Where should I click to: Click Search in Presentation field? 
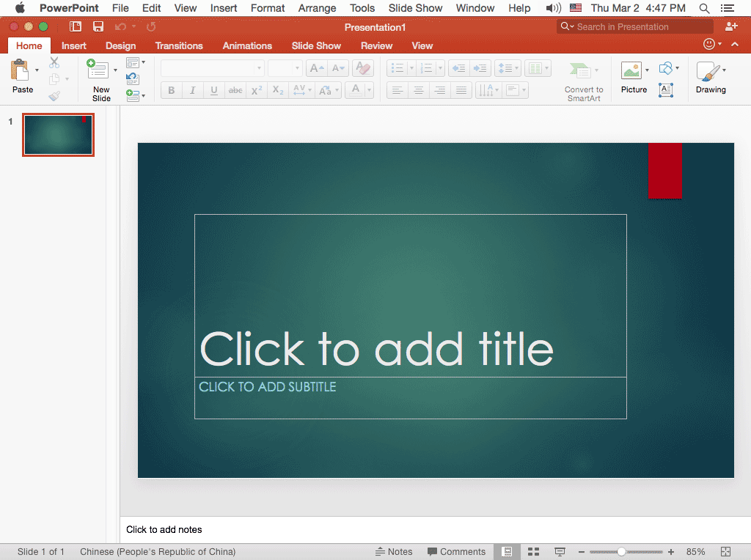point(635,27)
